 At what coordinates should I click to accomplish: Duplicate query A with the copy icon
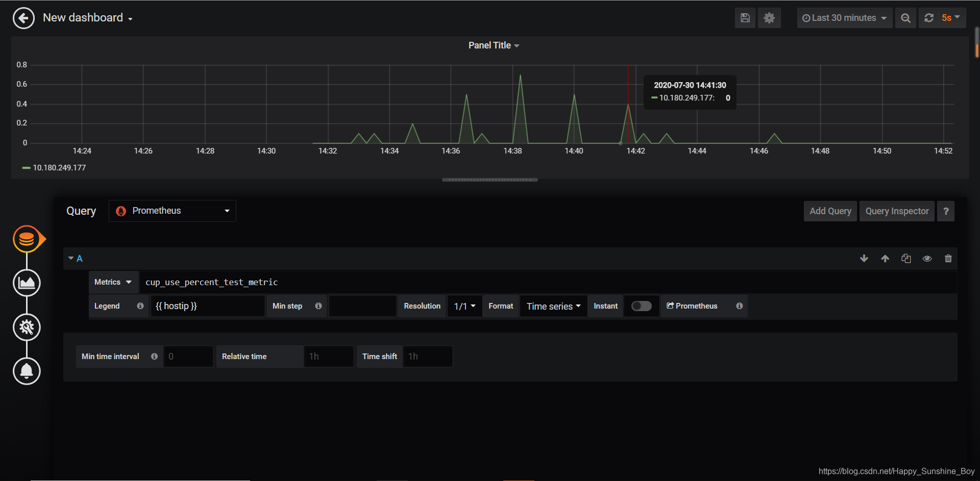(906, 259)
